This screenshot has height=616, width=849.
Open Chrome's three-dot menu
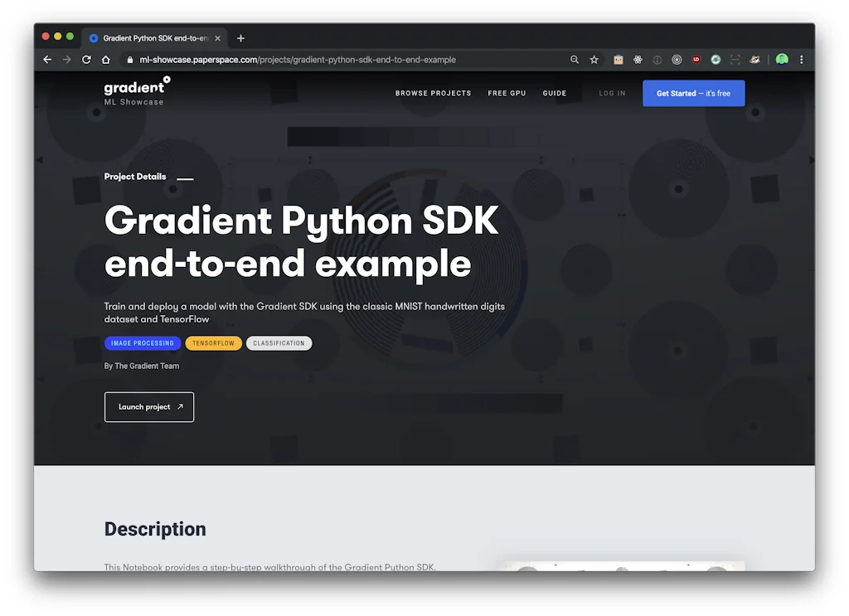pos(802,60)
